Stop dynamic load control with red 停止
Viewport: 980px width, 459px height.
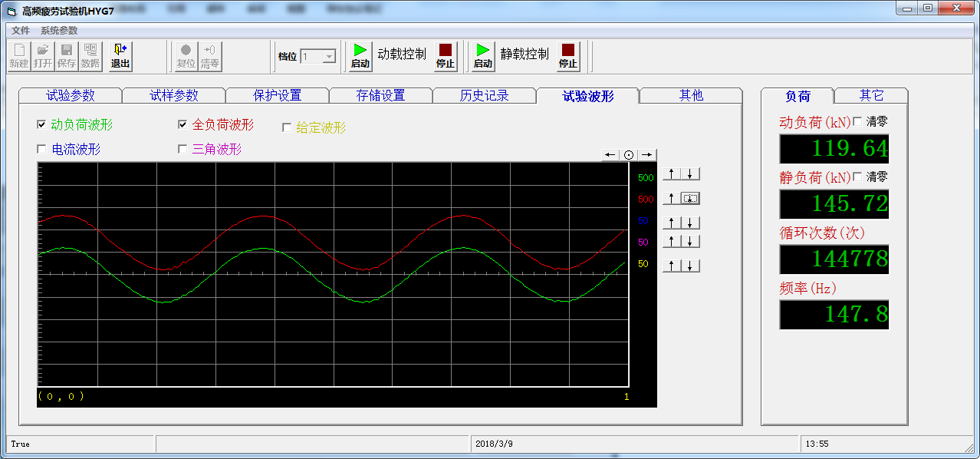coord(445,56)
